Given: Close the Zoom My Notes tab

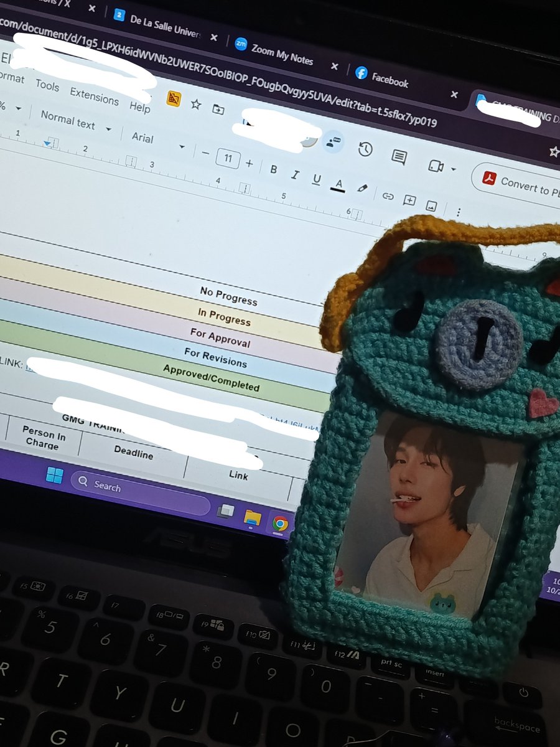Looking at the screenshot, I should pyautogui.click(x=336, y=65).
